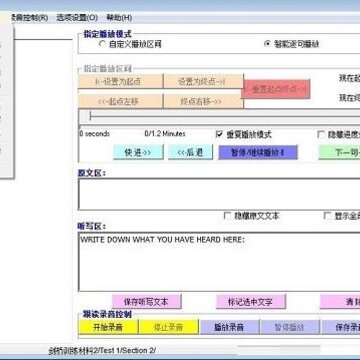Open the 帮助(H) menu

tap(119, 18)
